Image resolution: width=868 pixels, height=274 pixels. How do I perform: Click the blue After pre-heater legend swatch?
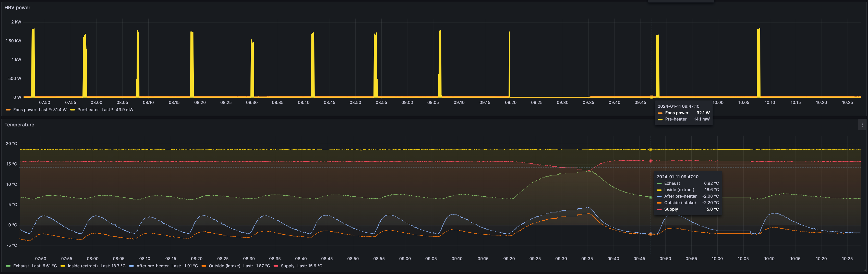[131, 266]
